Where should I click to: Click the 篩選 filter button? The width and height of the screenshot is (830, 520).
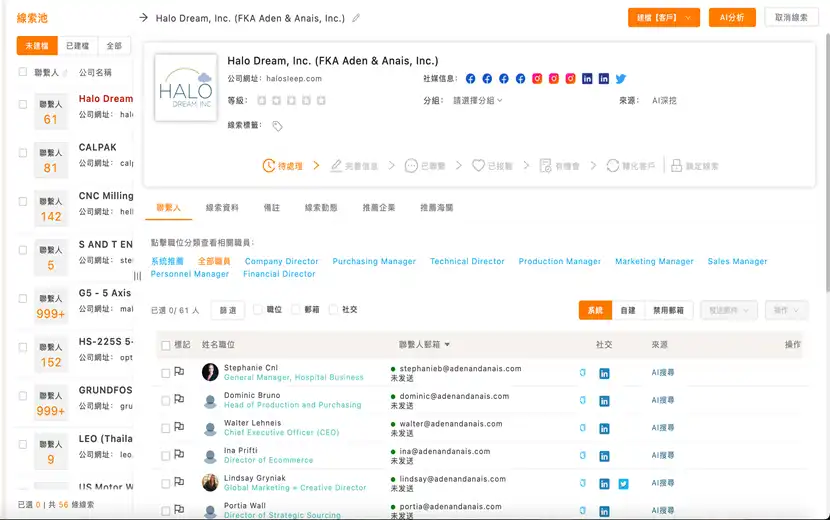(228, 310)
